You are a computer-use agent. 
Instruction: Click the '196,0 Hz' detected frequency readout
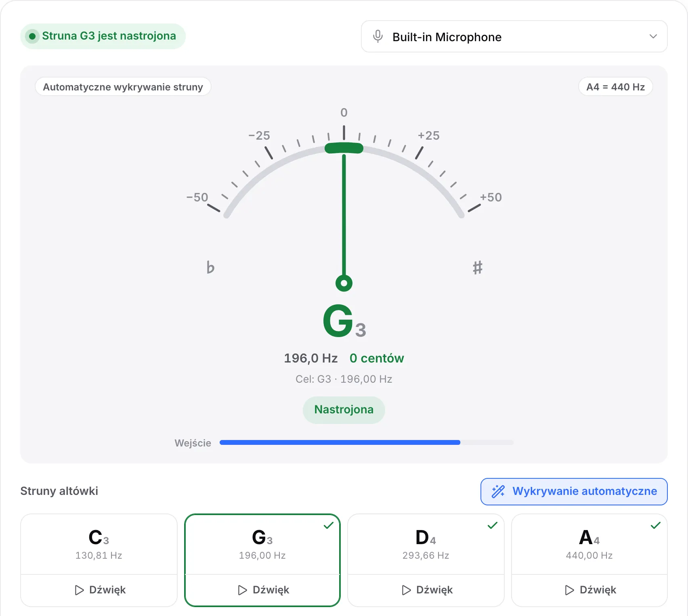point(310,358)
